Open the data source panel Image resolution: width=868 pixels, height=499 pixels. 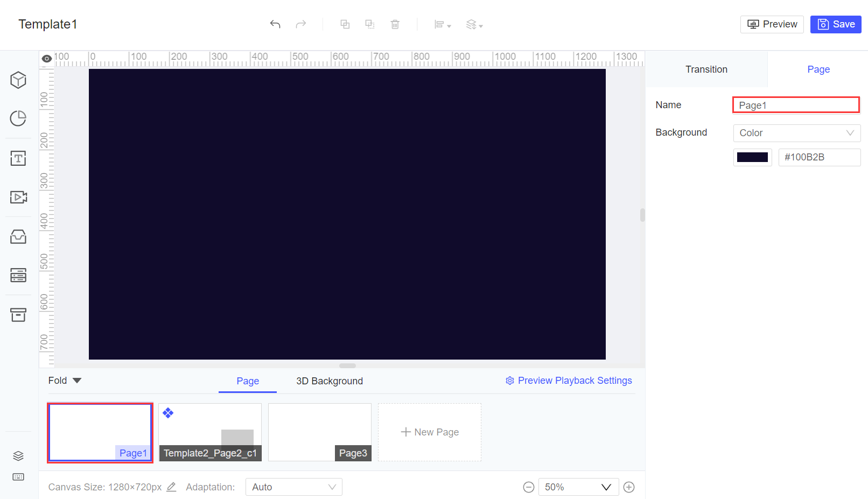point(18,275)
